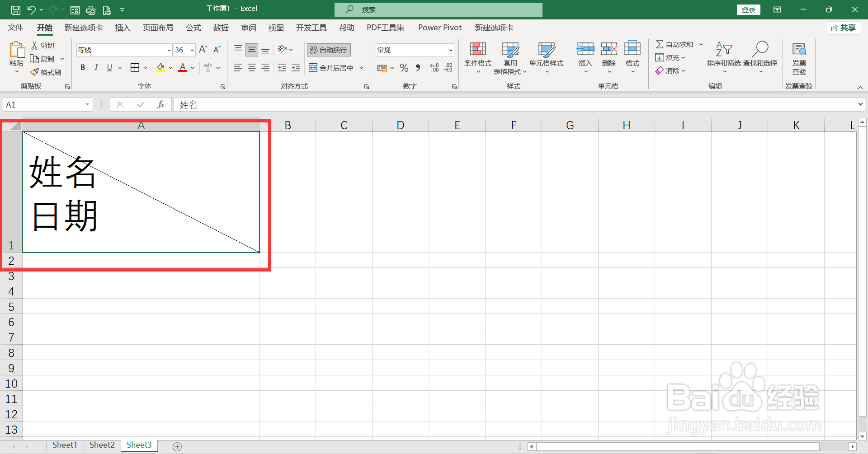The image size is (868, 454).
Task: Click the search box in title bar
Action: point(439,9)
